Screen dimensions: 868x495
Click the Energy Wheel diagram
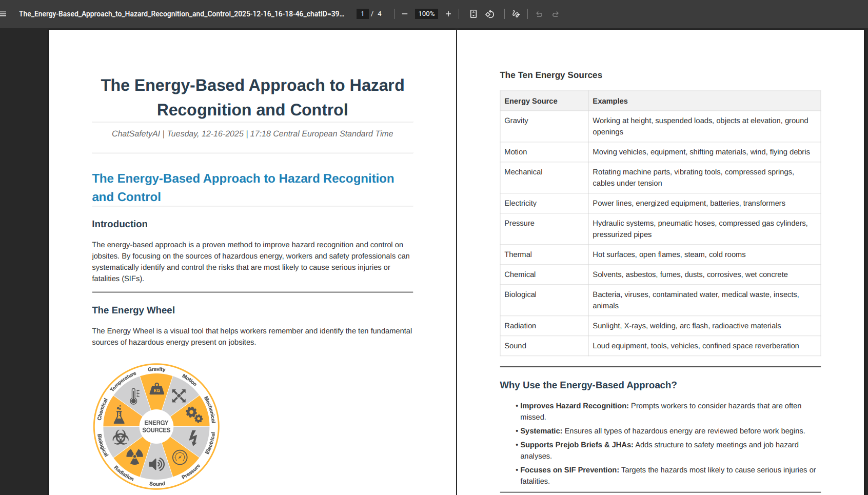point(156,426)
